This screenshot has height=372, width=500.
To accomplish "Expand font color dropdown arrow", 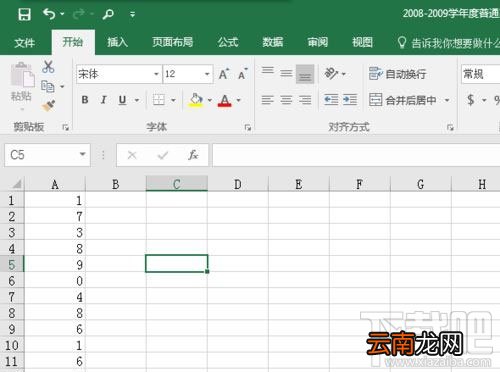I will (239, 100).
